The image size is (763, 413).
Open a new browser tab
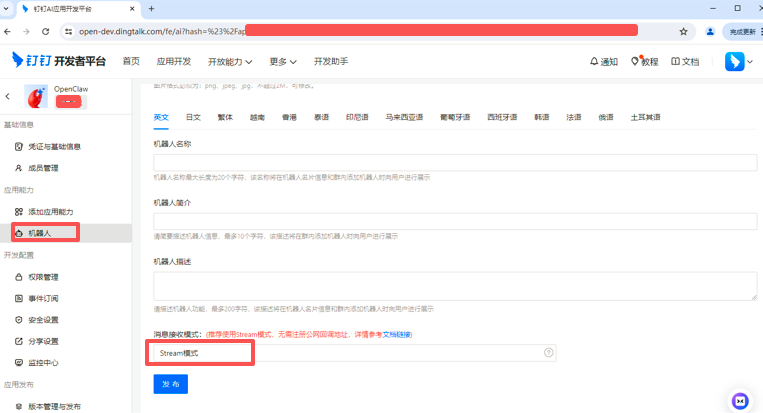151,9
